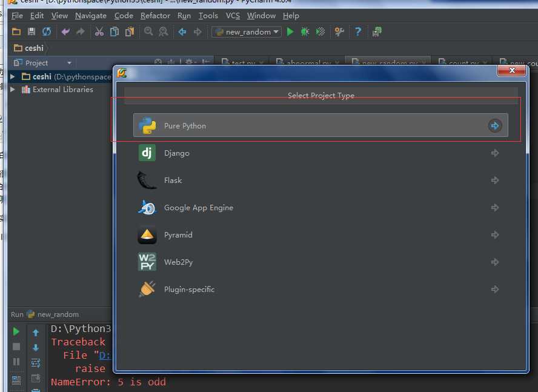Click the arrow next to Plugin-specific
The image size is (538, 392).
coord(495,290)
